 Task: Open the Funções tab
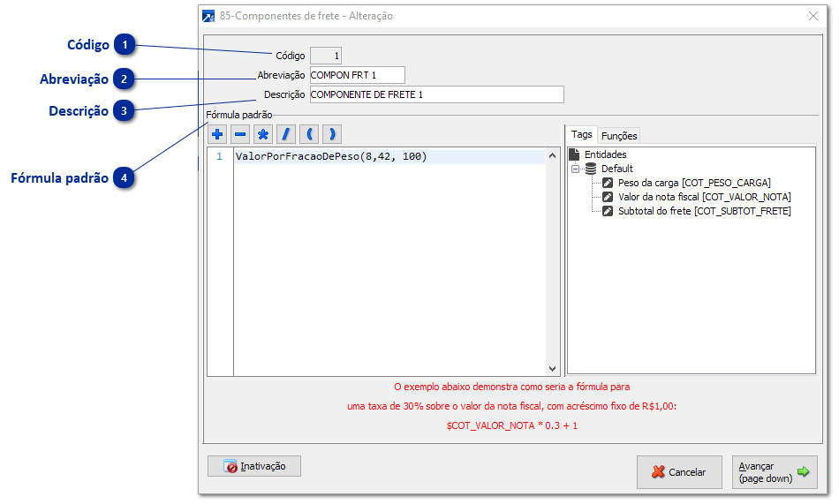coord(619,136)
